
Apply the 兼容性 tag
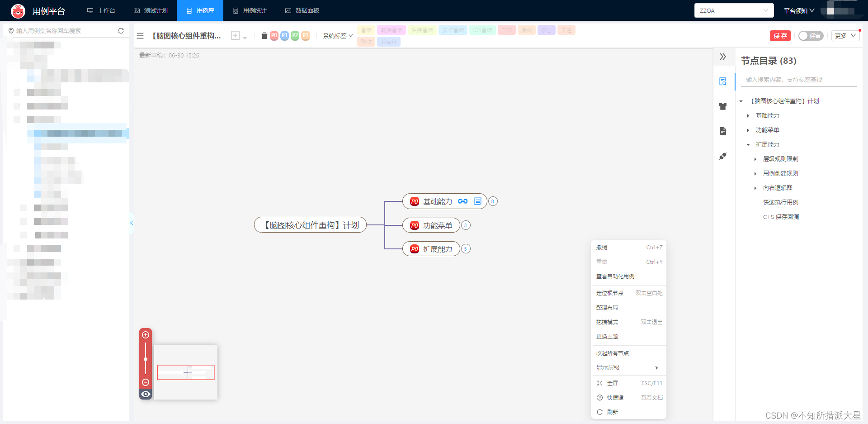coord(389,42)
